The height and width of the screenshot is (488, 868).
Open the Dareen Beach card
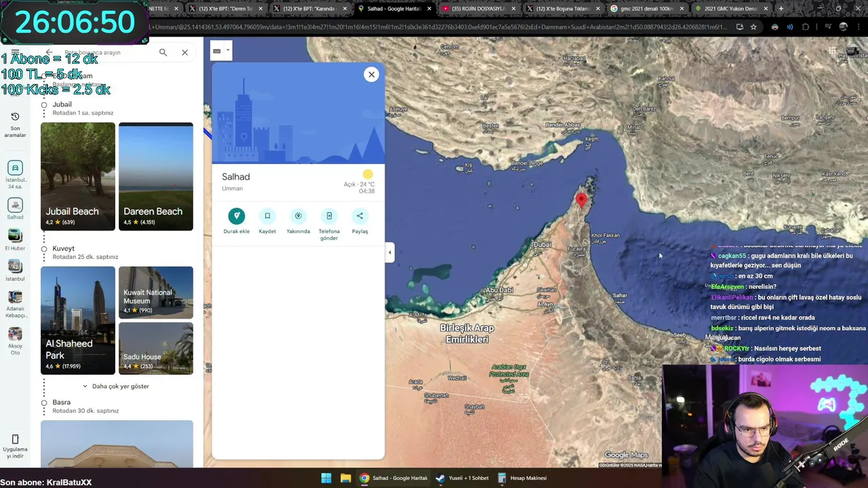tap(156, 177)
